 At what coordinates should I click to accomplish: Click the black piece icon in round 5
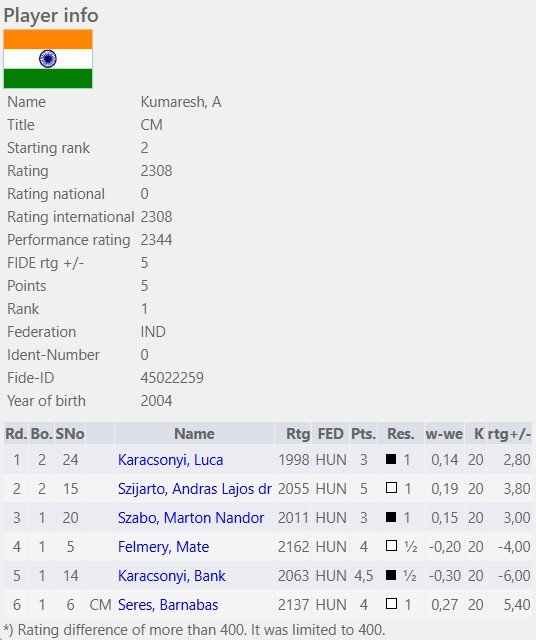[391, 575]
